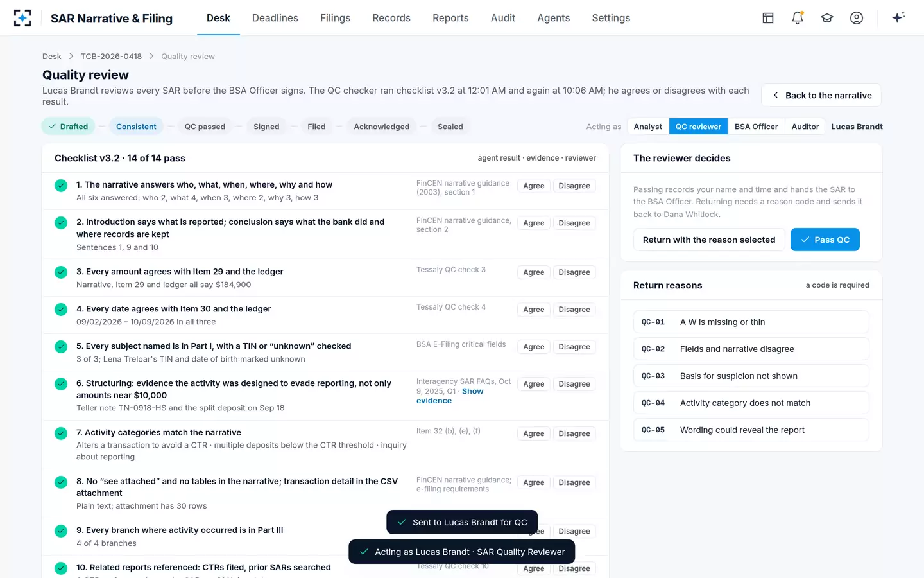Click Disagree on checklist item 3 amounts
The height and width of the screenshot is (578, 924).
(574, 272)
